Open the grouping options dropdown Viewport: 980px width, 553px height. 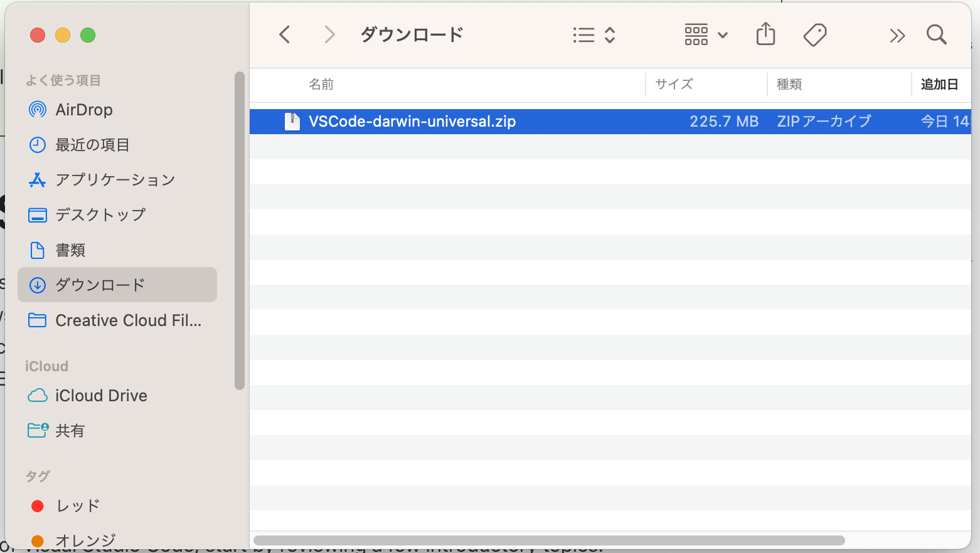(705, 34)
